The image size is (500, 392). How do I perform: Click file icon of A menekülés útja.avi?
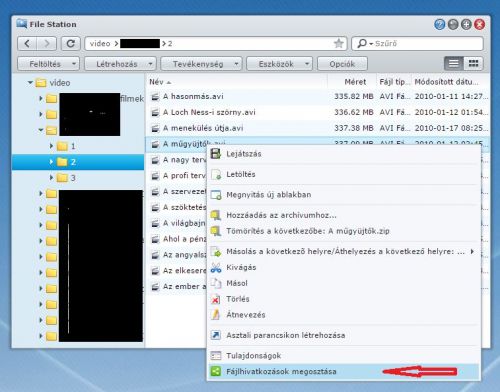coord(155,128)
